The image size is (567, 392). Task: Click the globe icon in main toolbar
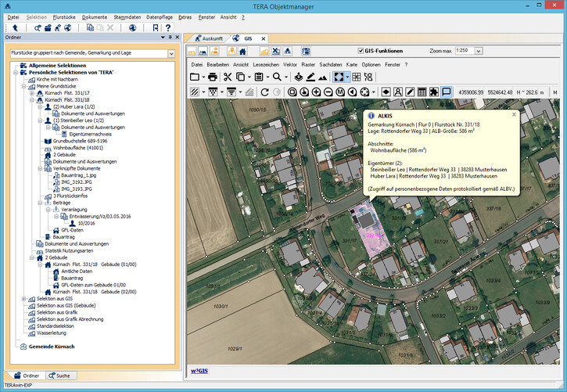(x=132, y=27)
